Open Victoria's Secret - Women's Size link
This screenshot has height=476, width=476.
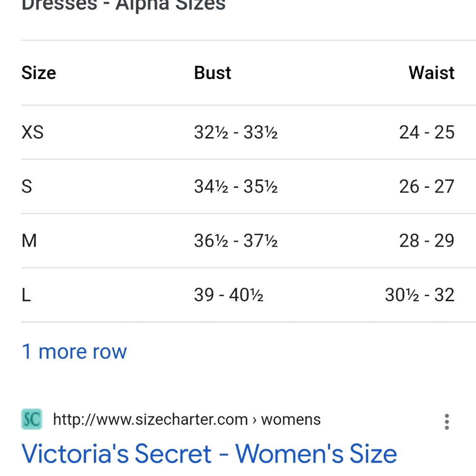(x=209, y=454)
